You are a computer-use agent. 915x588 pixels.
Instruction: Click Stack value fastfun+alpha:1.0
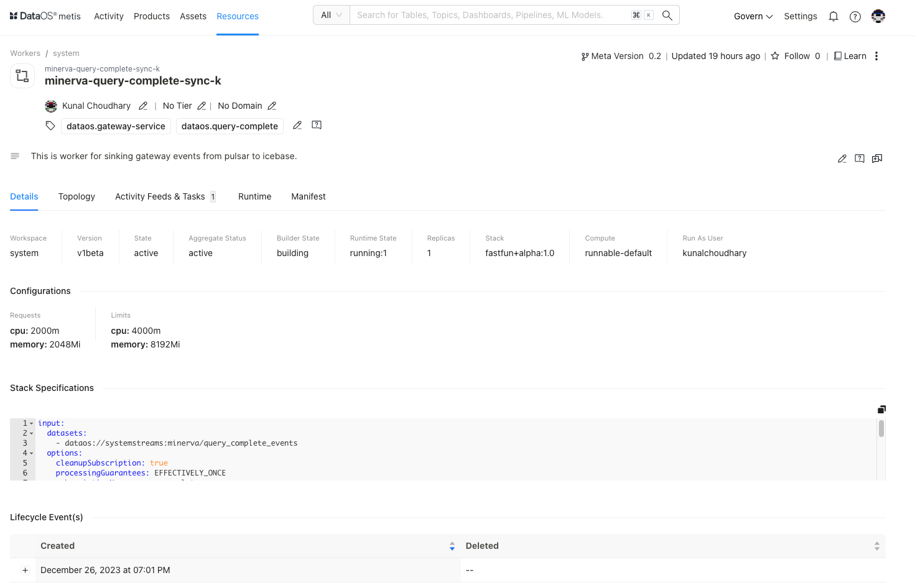coord(519,253)
